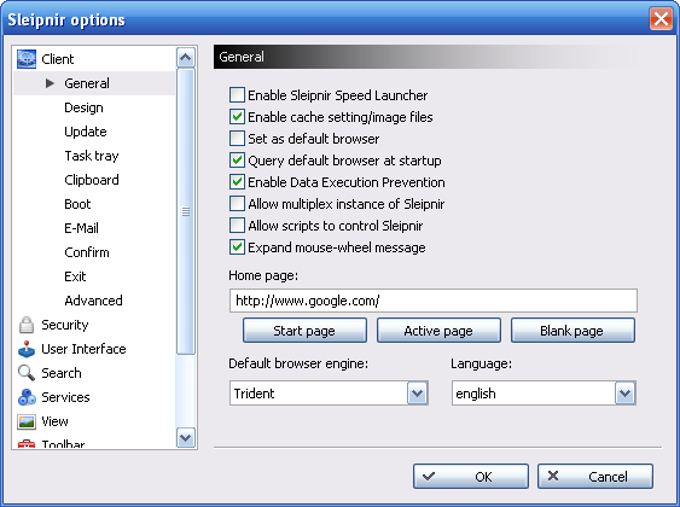Click the Services blue spheres icon

click(27, 397)
